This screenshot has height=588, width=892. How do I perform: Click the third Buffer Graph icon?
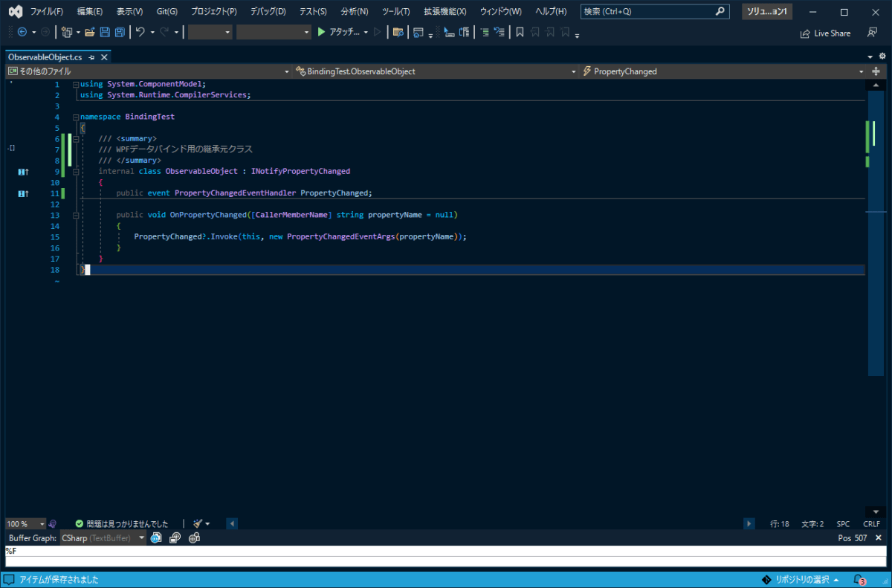[194, 537]
